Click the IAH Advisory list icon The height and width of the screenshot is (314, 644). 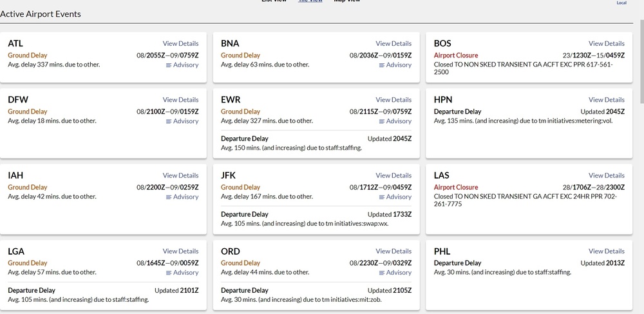169,197
